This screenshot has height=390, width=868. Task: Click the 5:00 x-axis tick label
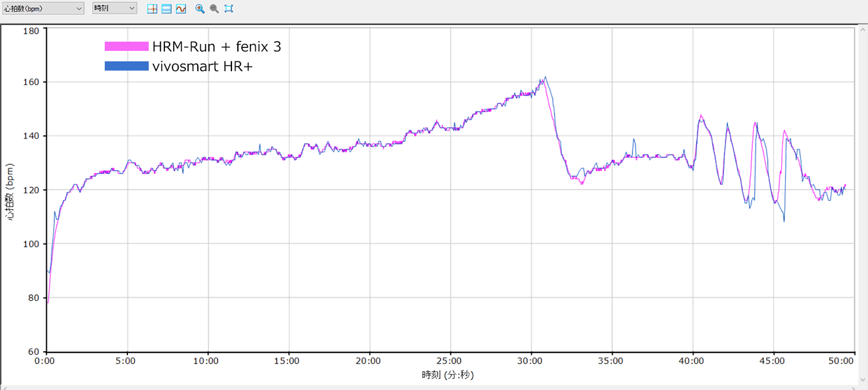[126, 361]
